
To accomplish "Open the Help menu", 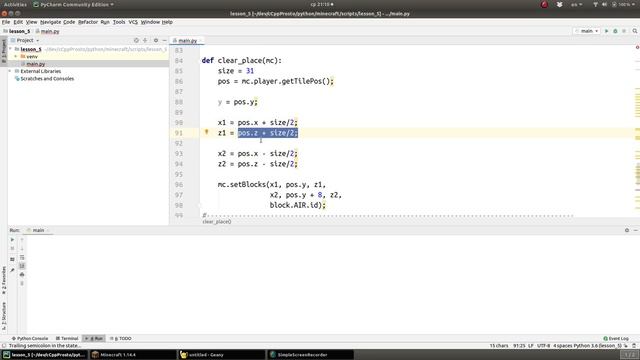I will tap(167, 22).
